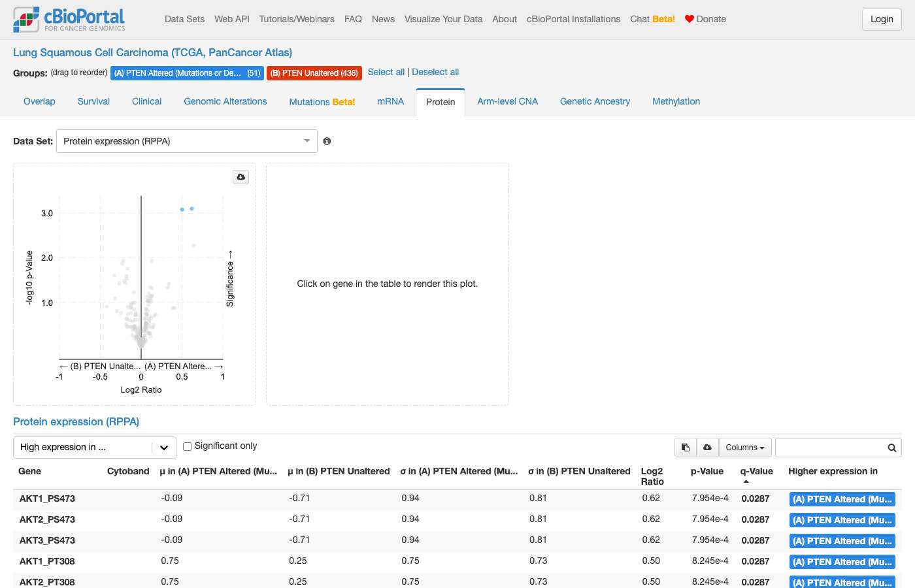The image size is (915, 588).
Task: Click the data set info icon
Action: [327, 141]
